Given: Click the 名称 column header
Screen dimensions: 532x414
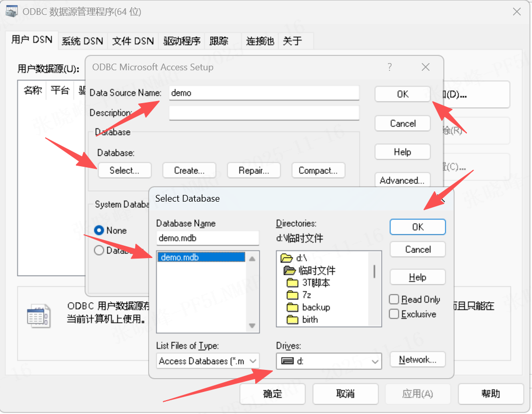Looking at the screenshot, I should [33, 90].
